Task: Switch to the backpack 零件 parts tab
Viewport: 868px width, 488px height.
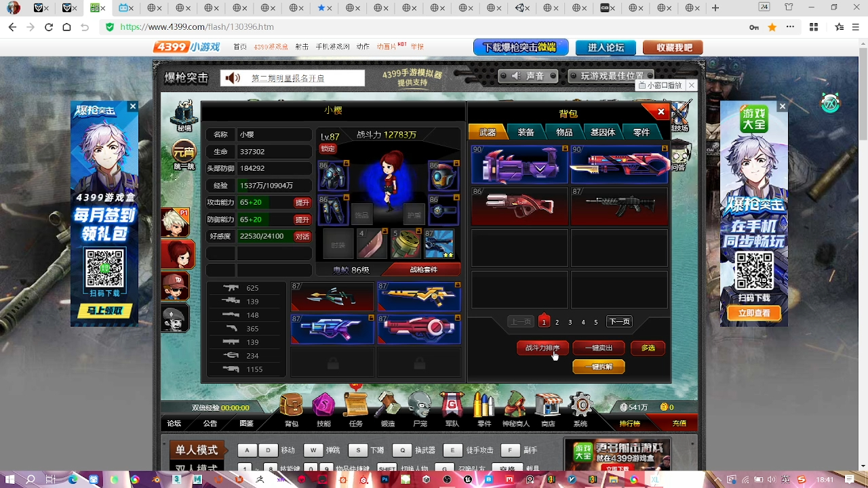Action: tap(642, 132)
